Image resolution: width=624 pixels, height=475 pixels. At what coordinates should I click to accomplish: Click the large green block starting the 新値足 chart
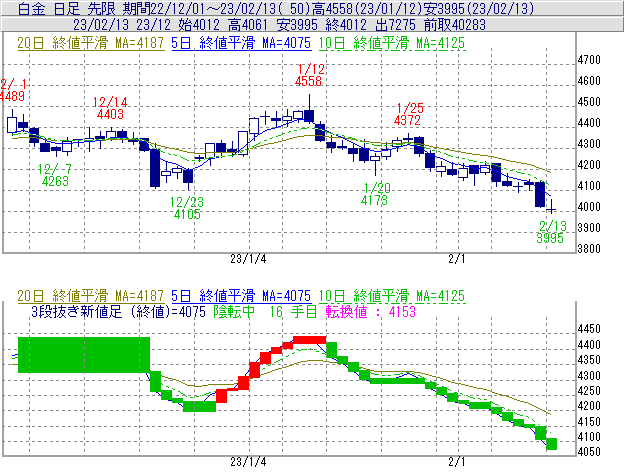84,355
